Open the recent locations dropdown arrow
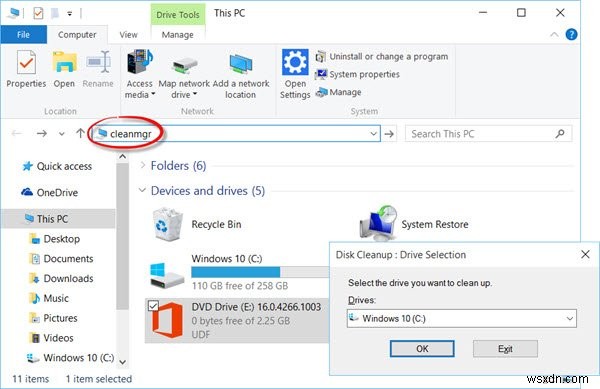 coord(62,134)
